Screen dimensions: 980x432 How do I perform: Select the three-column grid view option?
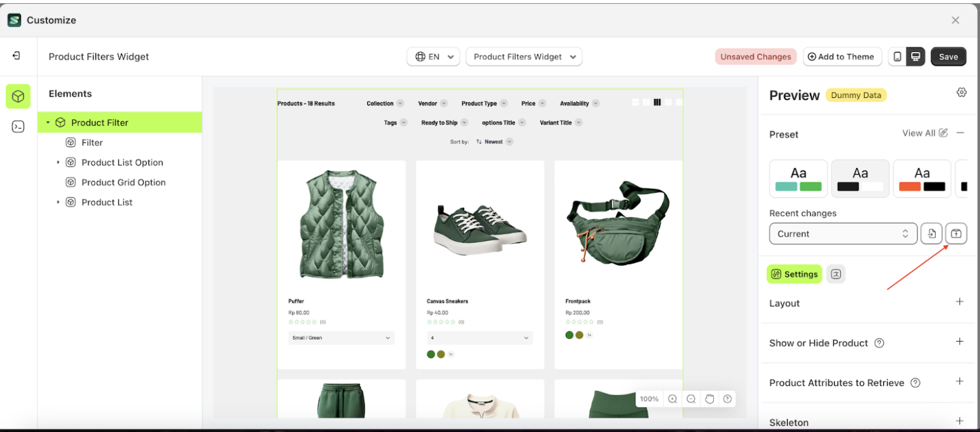(657, 102)
